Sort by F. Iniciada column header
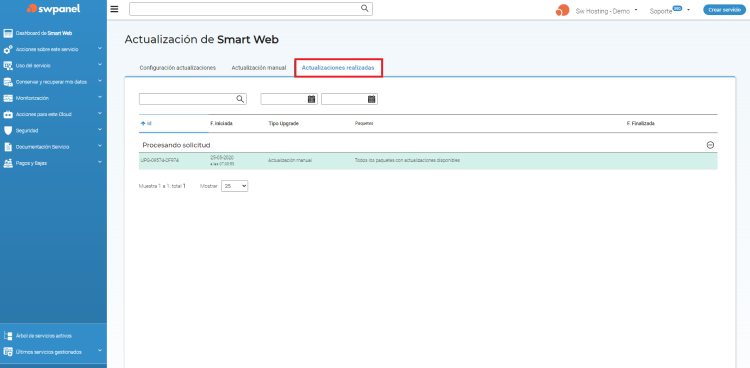 coord(221,123)
